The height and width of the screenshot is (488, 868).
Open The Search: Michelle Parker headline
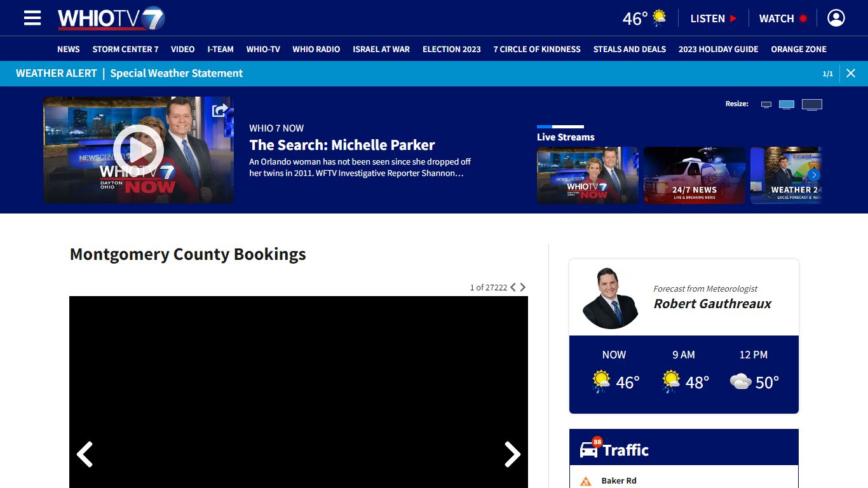point(342,145)
